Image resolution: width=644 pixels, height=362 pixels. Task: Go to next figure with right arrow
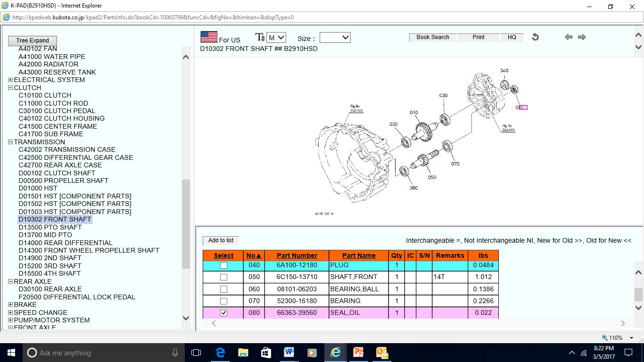pos(582,37)
